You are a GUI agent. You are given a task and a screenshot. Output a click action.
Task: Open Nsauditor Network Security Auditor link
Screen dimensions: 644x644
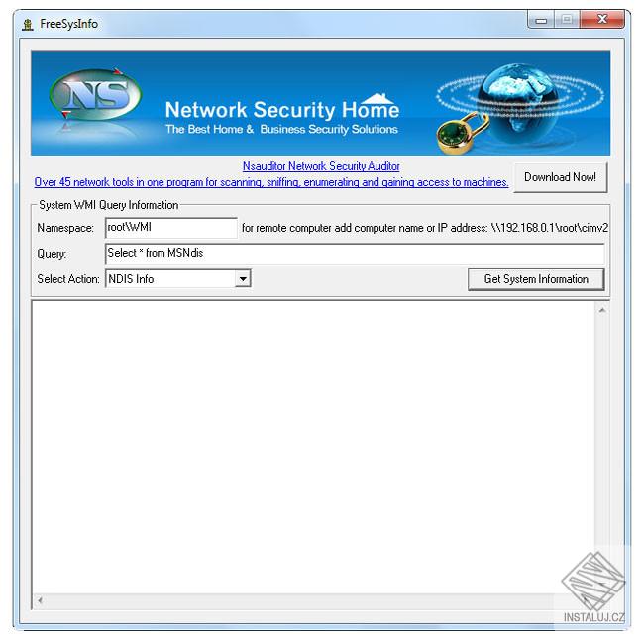pos(321,166)
